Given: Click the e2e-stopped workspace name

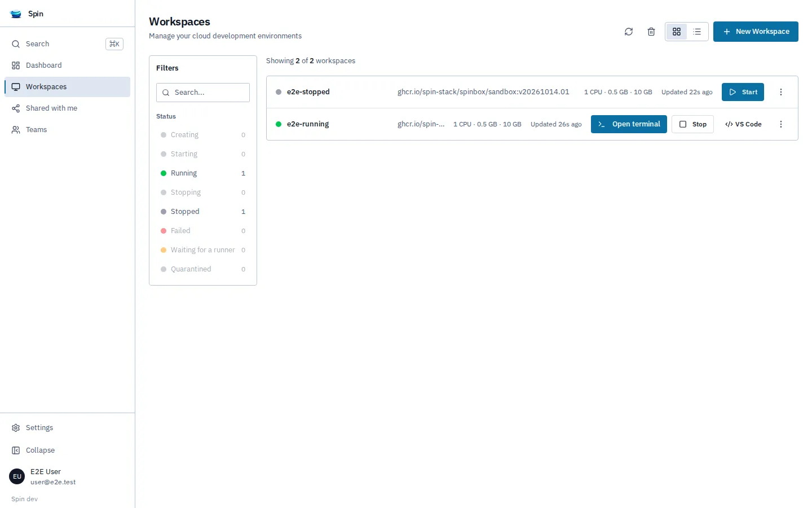Looking at the screenshot, I should (x=308, y=92).
